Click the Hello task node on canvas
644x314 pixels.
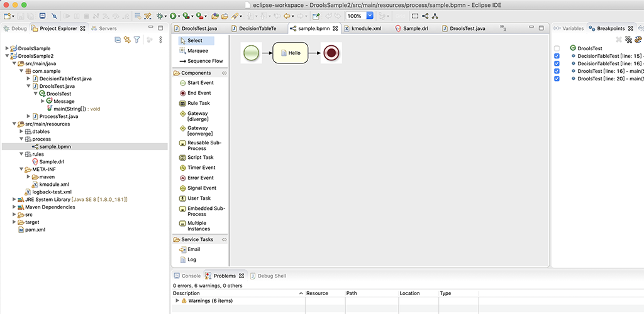[290, 53]
